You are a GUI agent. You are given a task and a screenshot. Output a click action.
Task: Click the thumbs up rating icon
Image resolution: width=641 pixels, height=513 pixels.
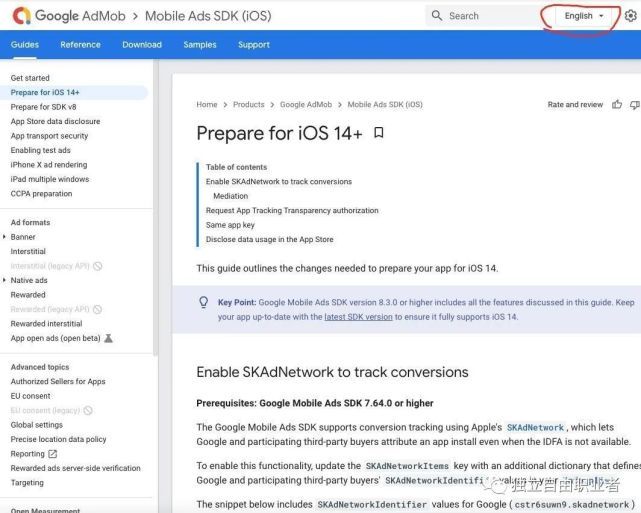(617, 105)
